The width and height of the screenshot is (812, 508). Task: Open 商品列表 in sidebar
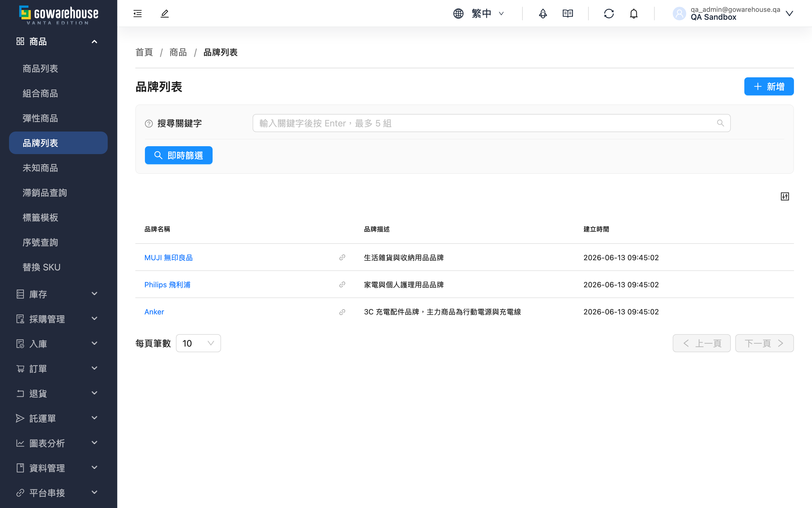point(58,69)
